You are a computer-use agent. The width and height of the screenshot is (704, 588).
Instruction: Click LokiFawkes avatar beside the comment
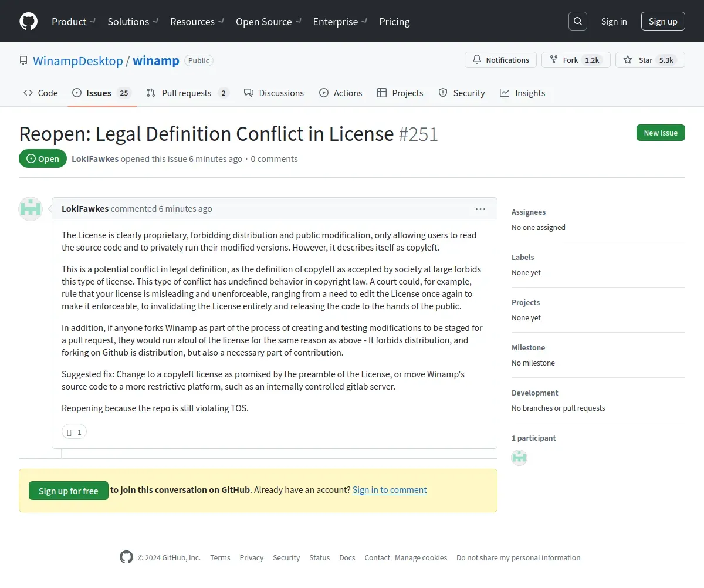point(31,209)
